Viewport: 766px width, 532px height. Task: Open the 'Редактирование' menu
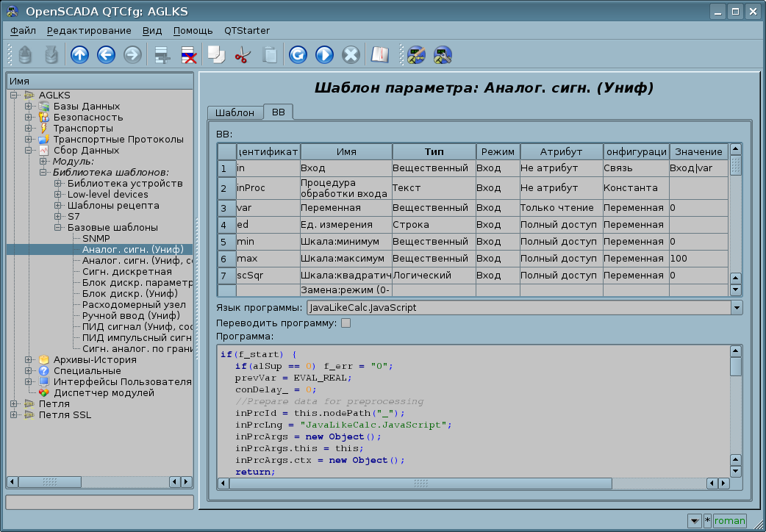(89, 30)
